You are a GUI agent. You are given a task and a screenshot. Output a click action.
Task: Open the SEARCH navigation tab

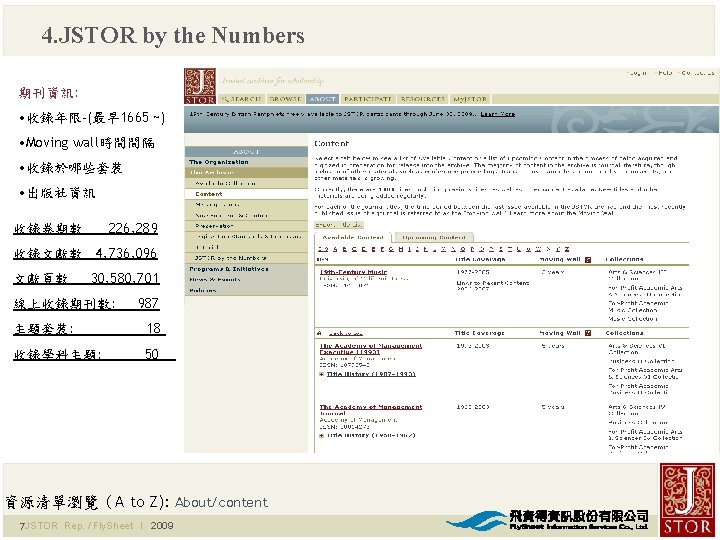241,99
